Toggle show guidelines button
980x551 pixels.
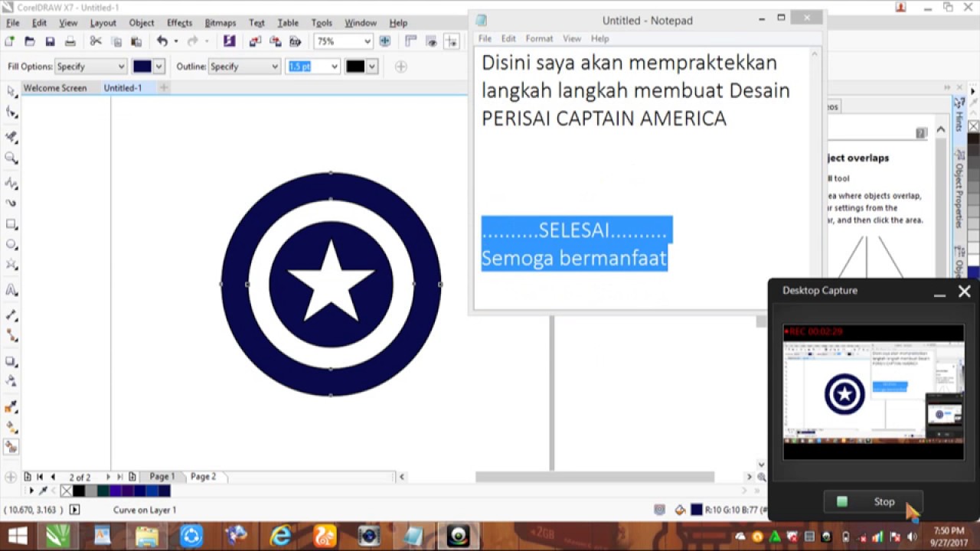pyautogui.click(x=453, y=41)
